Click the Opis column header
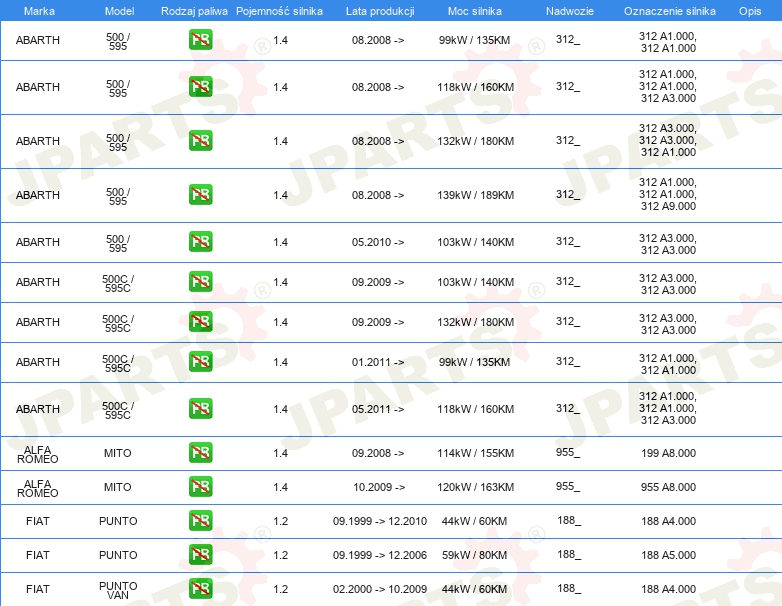Viewport: 782px width, 606px height. point(750,11)
